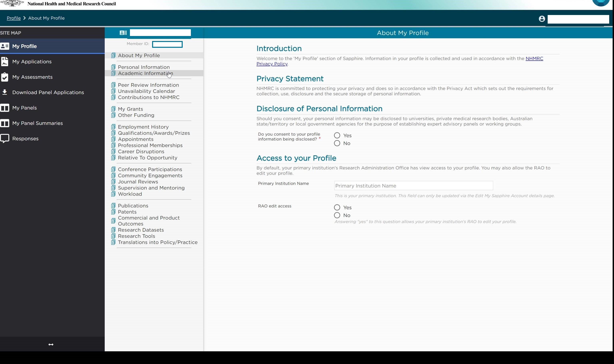Image resolution: width=614 pixels, height=364 pixels.
Task: Click the Responses speech bubble icon
Action: [5, 139]
